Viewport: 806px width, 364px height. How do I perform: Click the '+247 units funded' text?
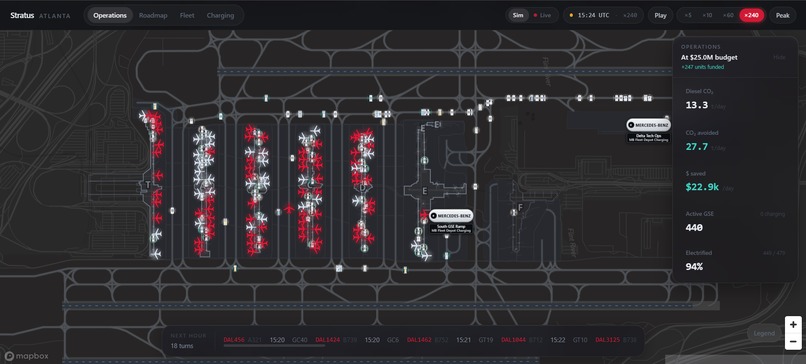pyautogui.click(x=703, y=67)
